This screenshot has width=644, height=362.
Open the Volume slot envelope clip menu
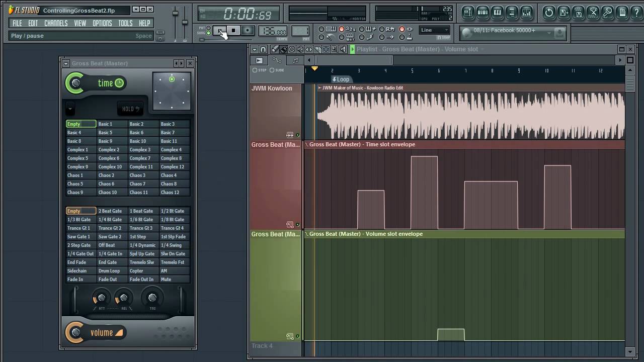tap(306, 234)
